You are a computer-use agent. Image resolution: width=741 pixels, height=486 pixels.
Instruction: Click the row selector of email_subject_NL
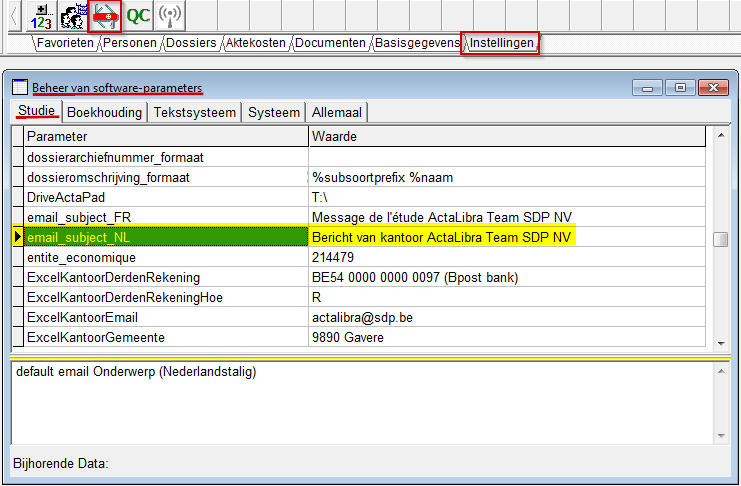tap(18, 237)
